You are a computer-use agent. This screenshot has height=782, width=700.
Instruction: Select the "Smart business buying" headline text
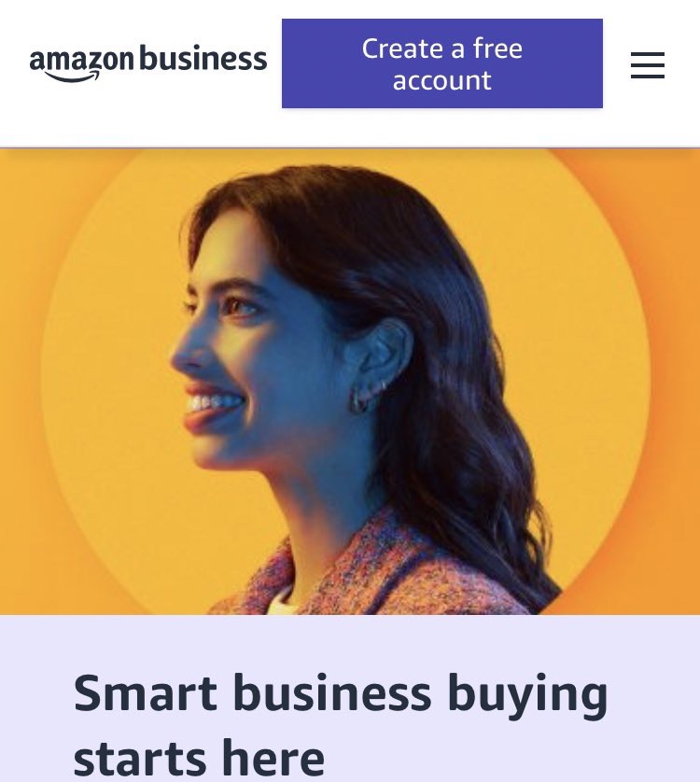[x=341, y=694]
